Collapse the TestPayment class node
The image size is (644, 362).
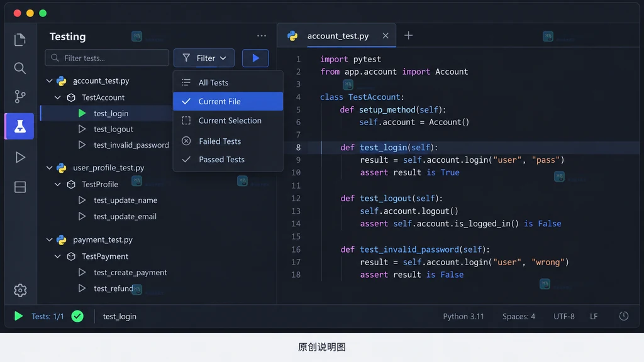click(58, 256)
